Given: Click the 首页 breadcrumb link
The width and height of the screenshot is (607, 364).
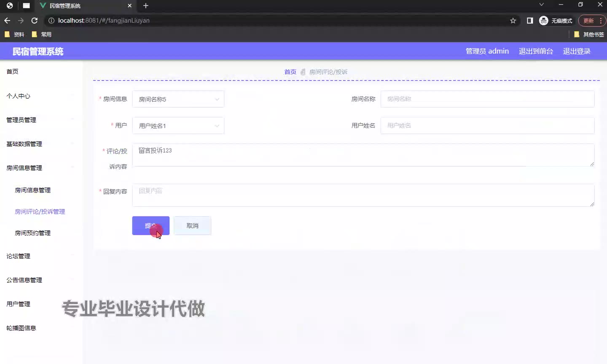Looking at the screenshot, I should click(x=290, y=72).
